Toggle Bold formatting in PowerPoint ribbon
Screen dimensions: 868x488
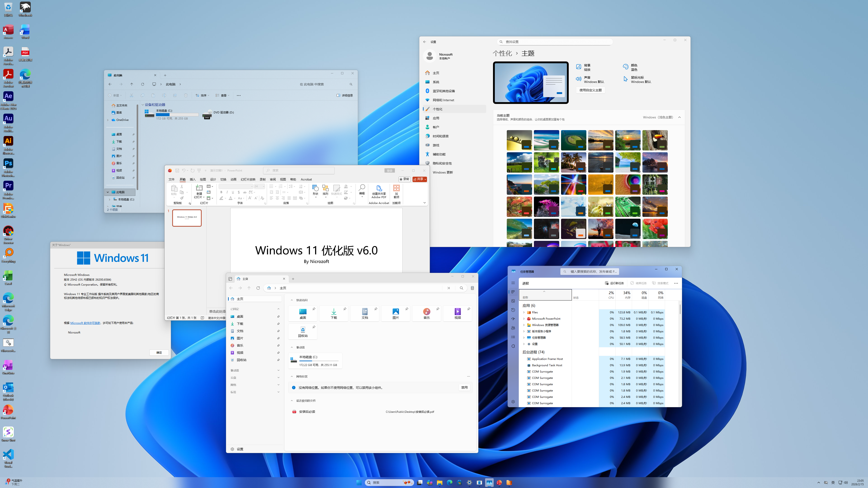pos(221,192)
